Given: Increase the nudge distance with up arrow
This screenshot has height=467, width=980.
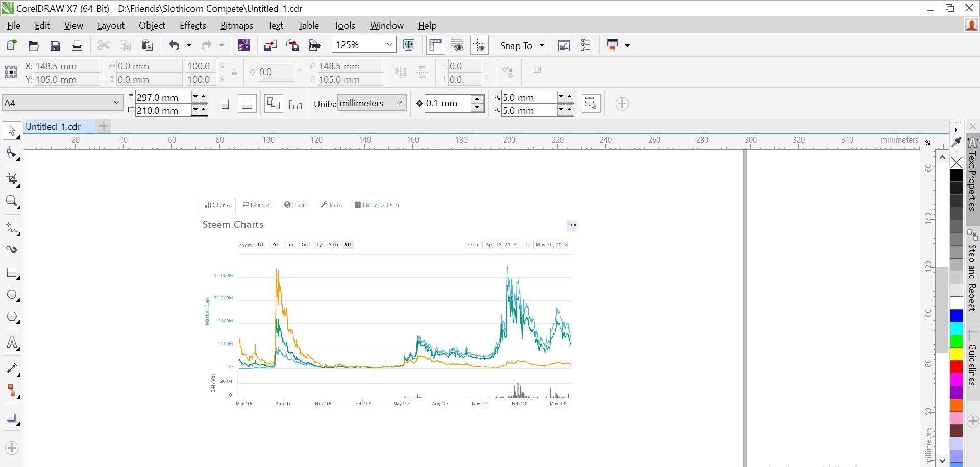Looking at the screenshot, I should point(477,99).
